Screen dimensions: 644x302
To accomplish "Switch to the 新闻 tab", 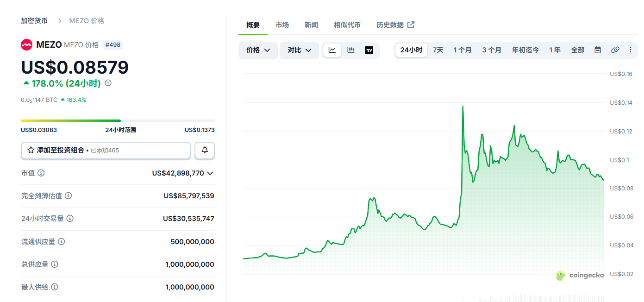I will coord(311,25).
